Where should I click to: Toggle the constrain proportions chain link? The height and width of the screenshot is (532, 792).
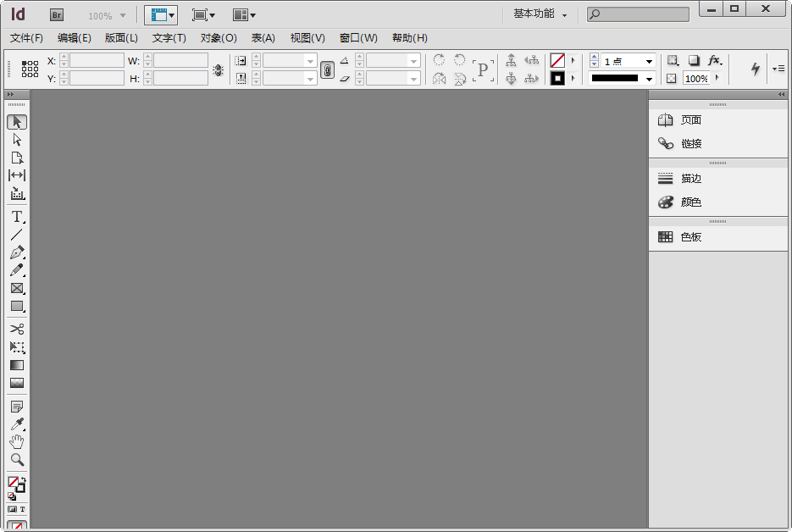[328, 69]
